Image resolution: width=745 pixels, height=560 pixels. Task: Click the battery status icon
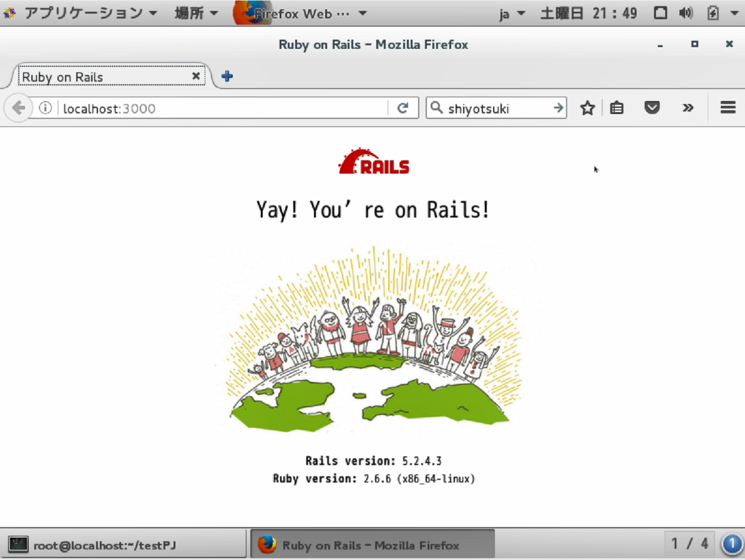tap(713, 13)
